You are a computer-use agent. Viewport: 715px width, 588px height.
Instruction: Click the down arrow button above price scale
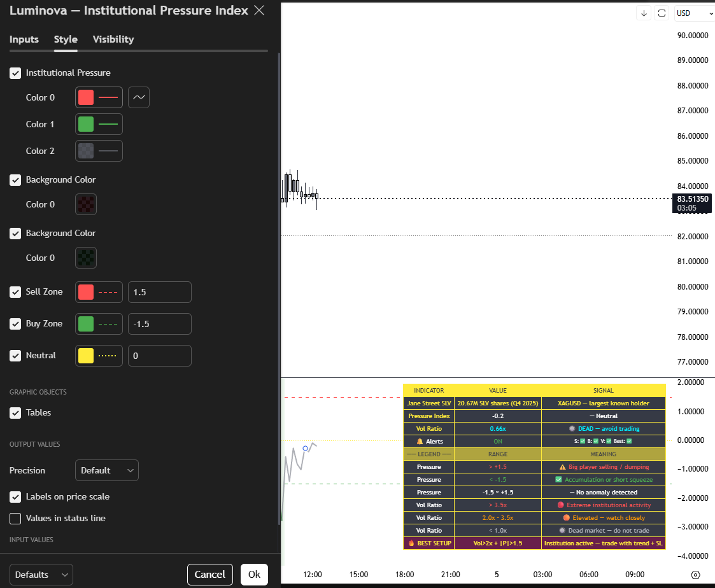coord(644,13)
